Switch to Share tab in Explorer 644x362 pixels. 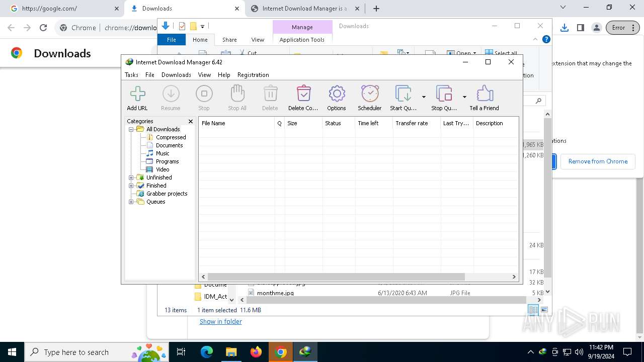(x=229, y=40)
